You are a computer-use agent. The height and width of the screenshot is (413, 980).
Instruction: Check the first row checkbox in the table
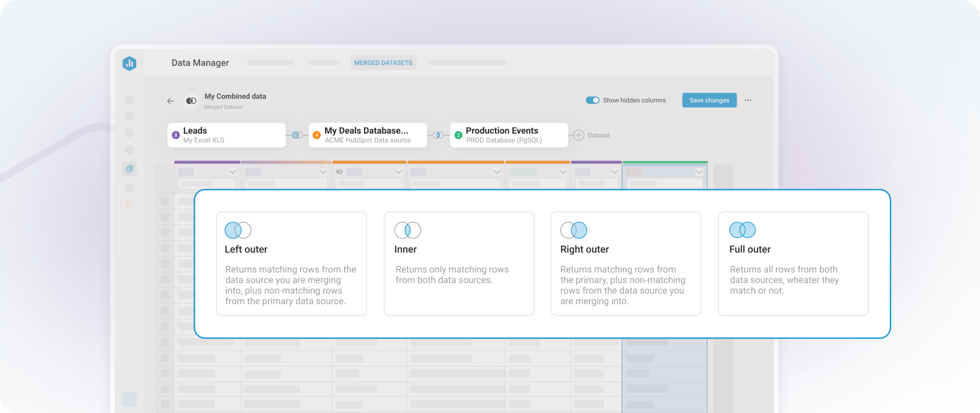165,201
